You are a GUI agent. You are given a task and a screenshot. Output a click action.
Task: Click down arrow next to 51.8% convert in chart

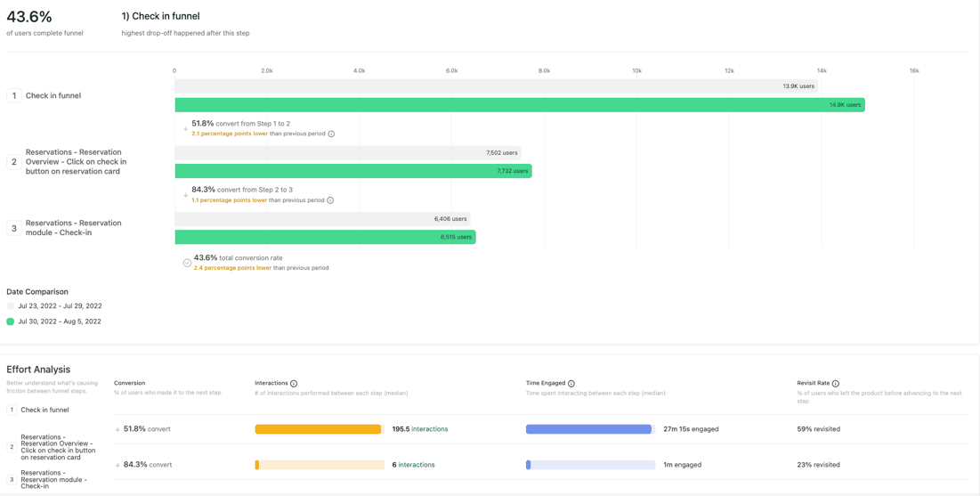point(185,129)
